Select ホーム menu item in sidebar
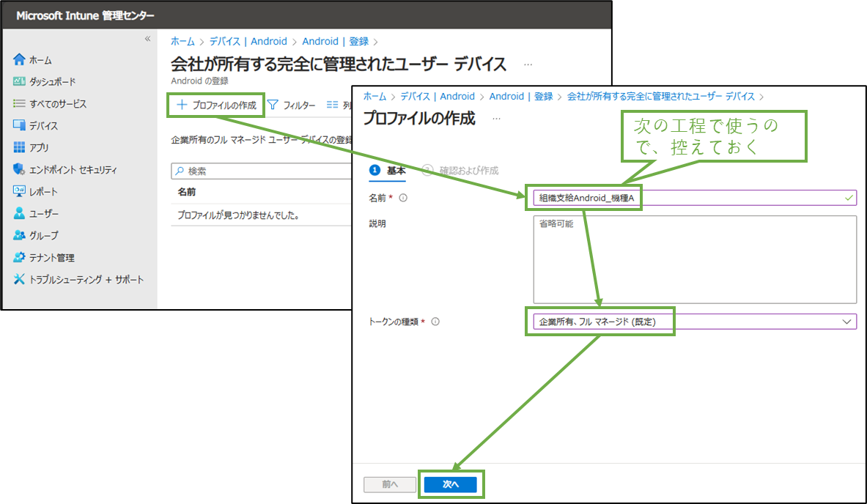Screen dimensions: 867x504 (x=40, y=59)
